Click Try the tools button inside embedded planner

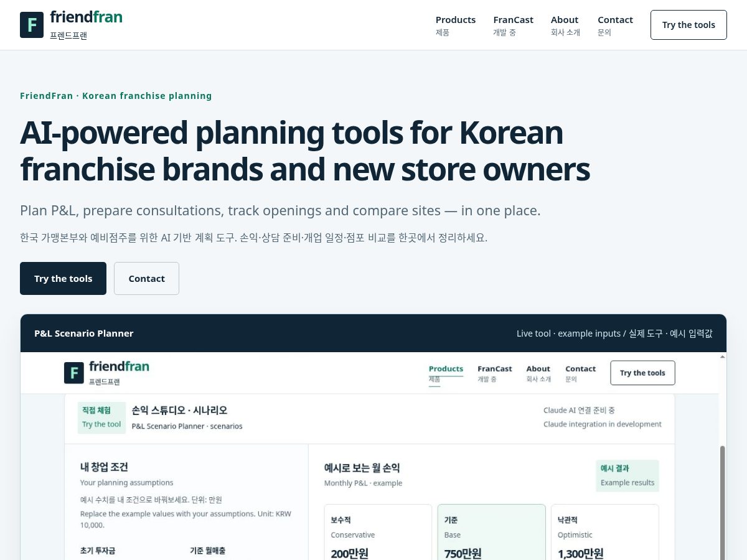tap(642, 373)
